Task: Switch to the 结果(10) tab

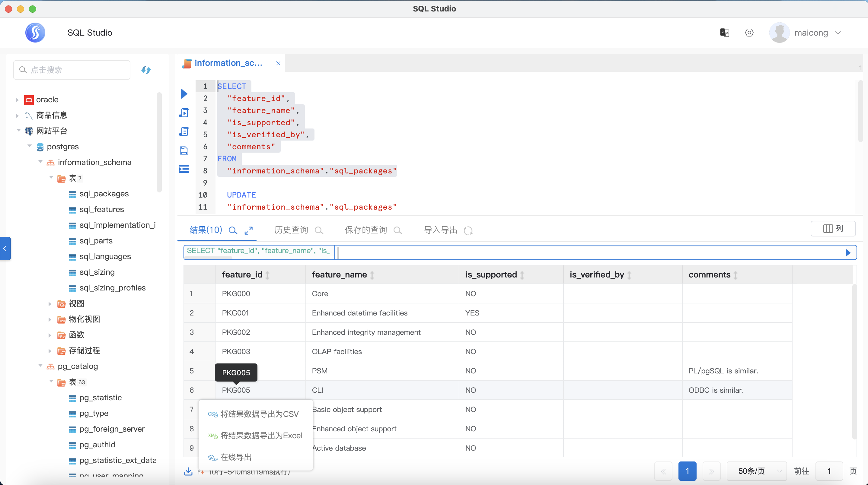Action: point(206,230)
